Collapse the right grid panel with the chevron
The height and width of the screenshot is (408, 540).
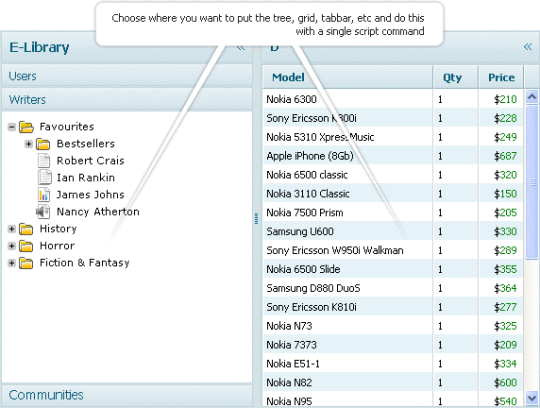coord(528,46)
